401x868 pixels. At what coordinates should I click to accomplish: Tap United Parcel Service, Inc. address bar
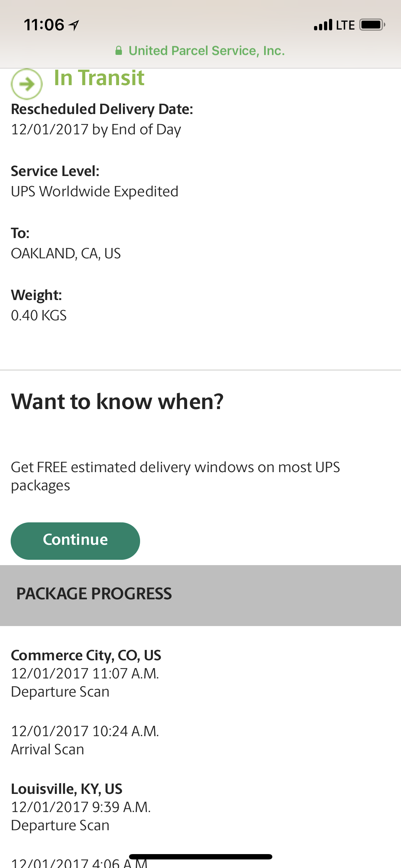click(x=200, y=51)
